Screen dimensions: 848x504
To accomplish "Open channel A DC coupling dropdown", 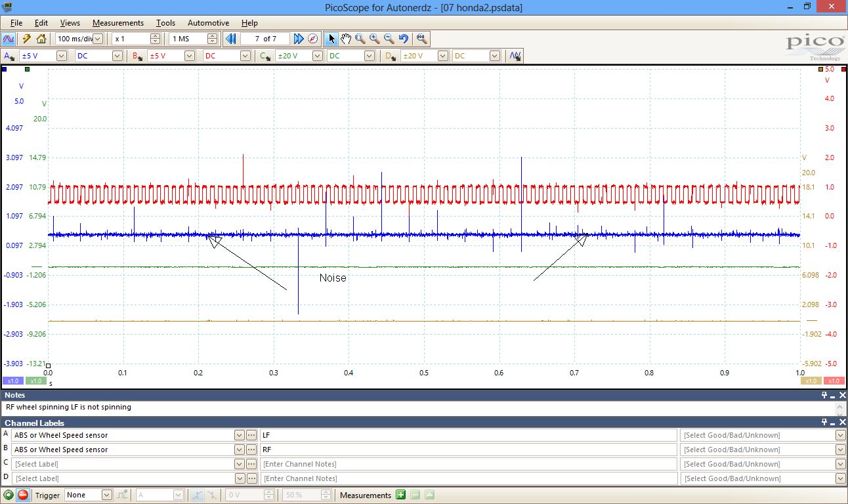I will (x=117, y=56).
